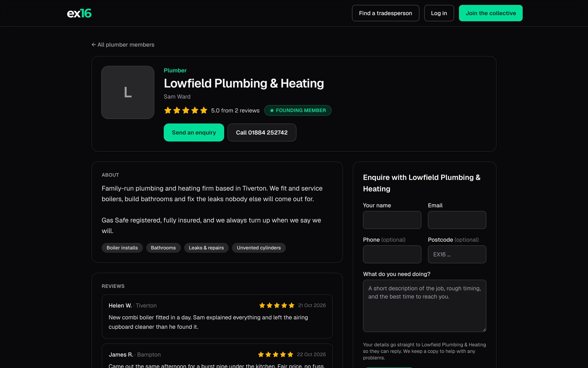Click the Your name input field
The width and height of the screenshot is (588, 368).
click(x=392, y=220)
